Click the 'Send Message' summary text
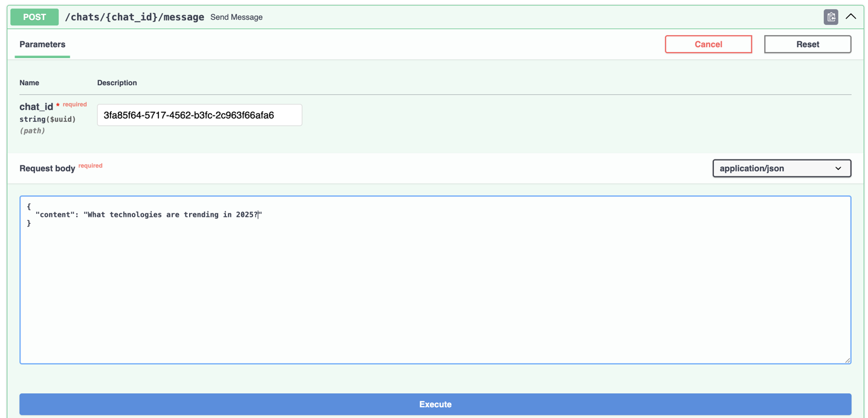868x418 pixels. tap(236, 18)
